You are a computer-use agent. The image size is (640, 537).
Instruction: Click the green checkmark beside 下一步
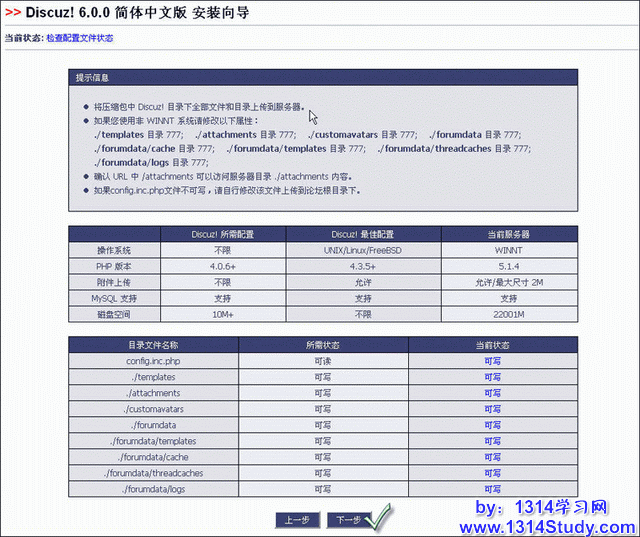pyautogui.click(x=379, y=518)
